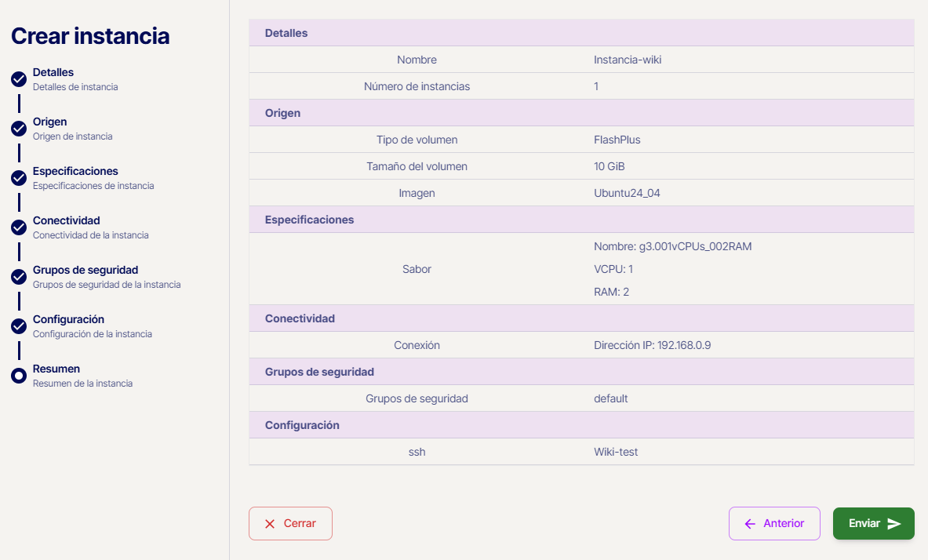Select the Conectividad step label
The width and height of the screenshot is (928, 560).
[x=66, y=221]
